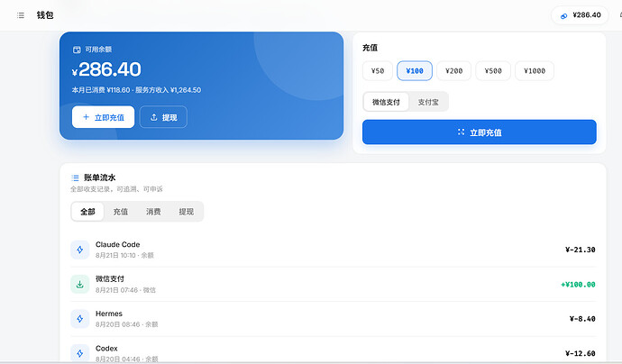Click the list icon beside 账单流水
Screen dimensions: 622x364
(x=75, y=177)
